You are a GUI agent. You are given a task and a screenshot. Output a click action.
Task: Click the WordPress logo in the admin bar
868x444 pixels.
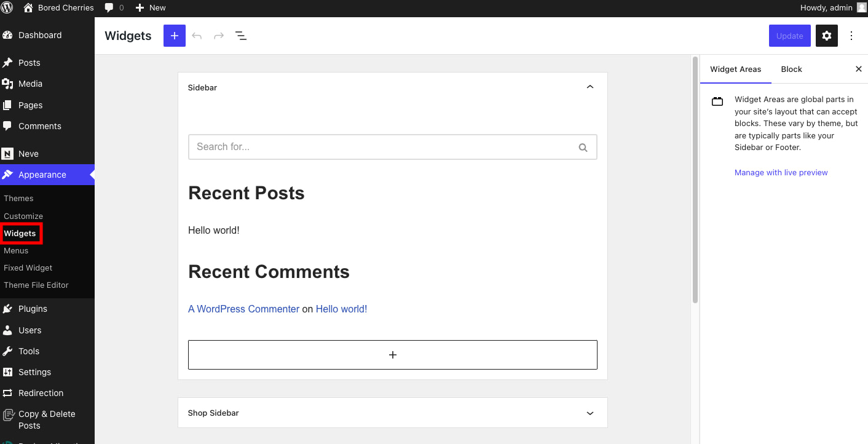click(x=7, y=8)
